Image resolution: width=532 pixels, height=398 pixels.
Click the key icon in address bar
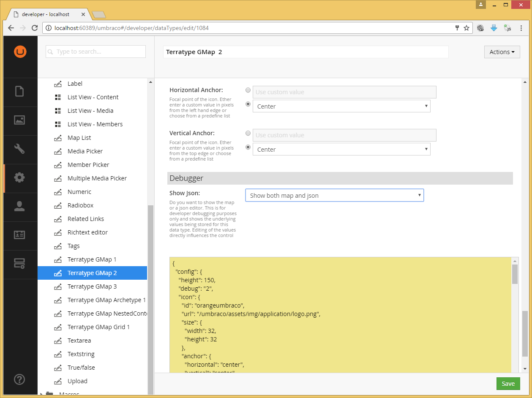pyautogui.click(x=457, y=28)
